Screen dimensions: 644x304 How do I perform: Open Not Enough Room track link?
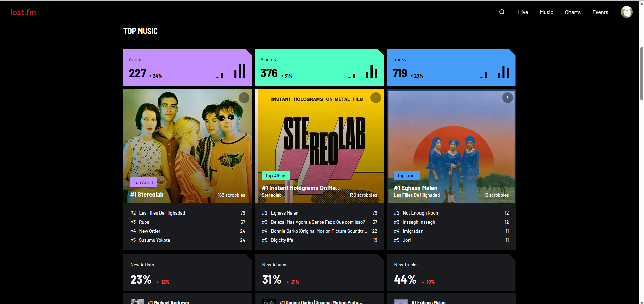coord(421,213)
